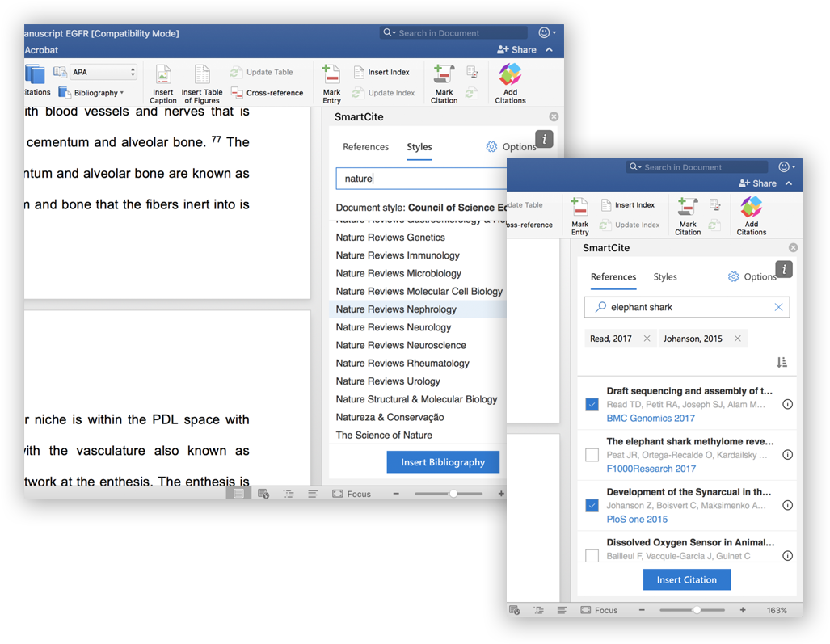The image size is (830, 644).
Task: Click Cross-reference in back window ribbon
Action: (x=268, y=93)
